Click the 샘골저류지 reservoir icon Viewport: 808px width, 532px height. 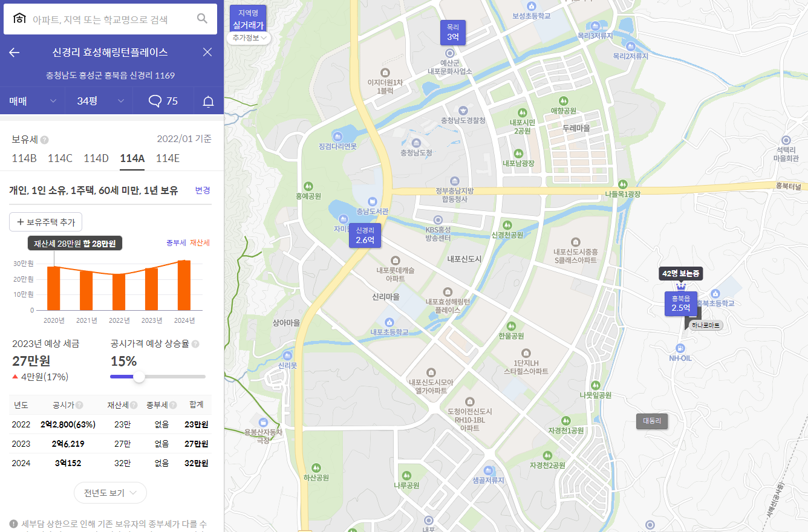(489, 470)
